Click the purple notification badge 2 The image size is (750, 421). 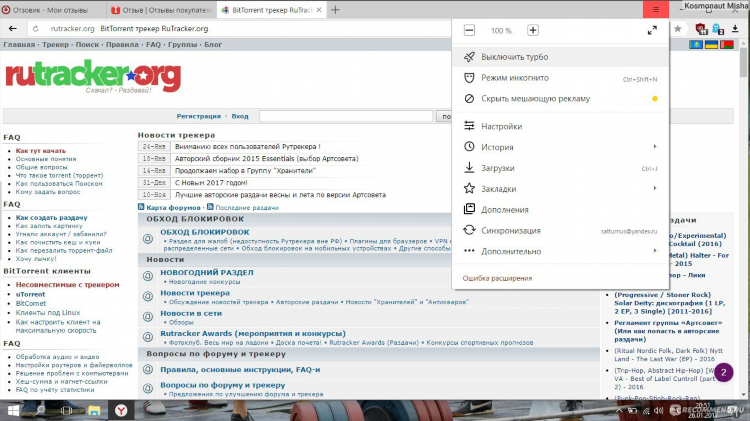point(724,372)
